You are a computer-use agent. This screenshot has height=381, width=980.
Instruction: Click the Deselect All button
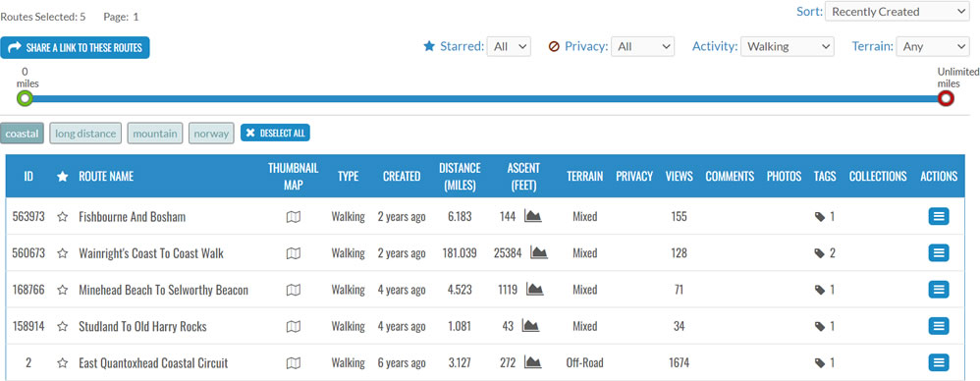(x=275, y=133)
